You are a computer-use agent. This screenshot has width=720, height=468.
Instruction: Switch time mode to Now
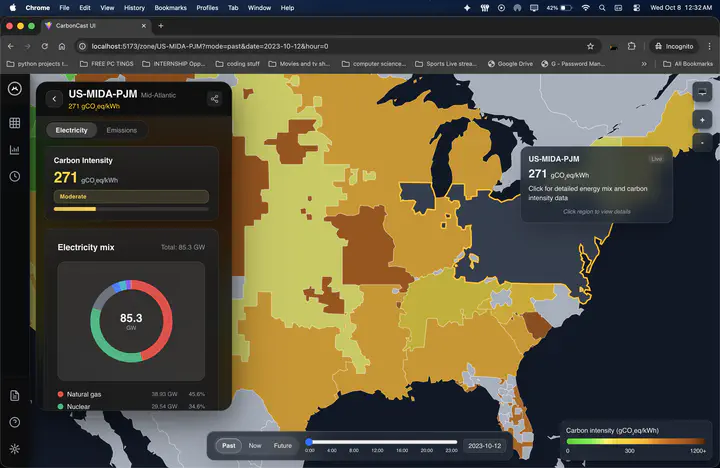tap(255, 445)
